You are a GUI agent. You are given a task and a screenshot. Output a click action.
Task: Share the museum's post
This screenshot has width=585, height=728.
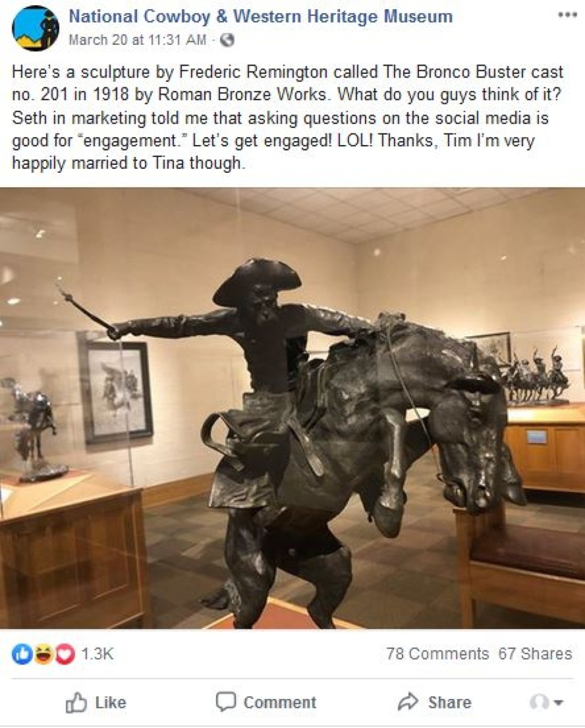[x=434, y=703]
